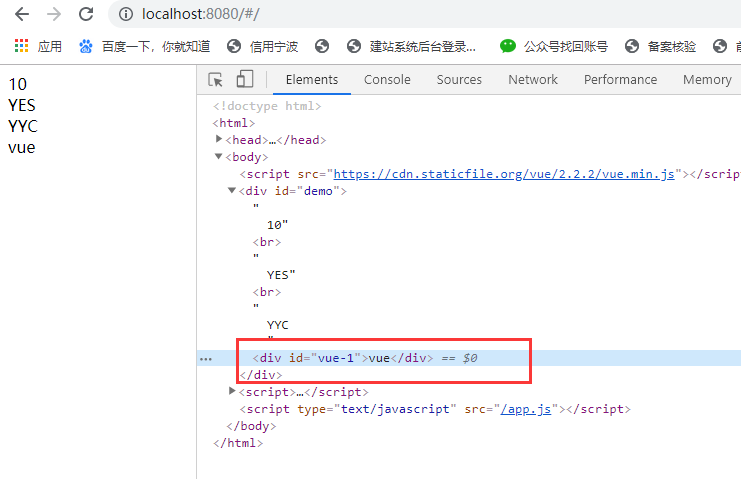Click the page text "10"

tap(17, 84)
